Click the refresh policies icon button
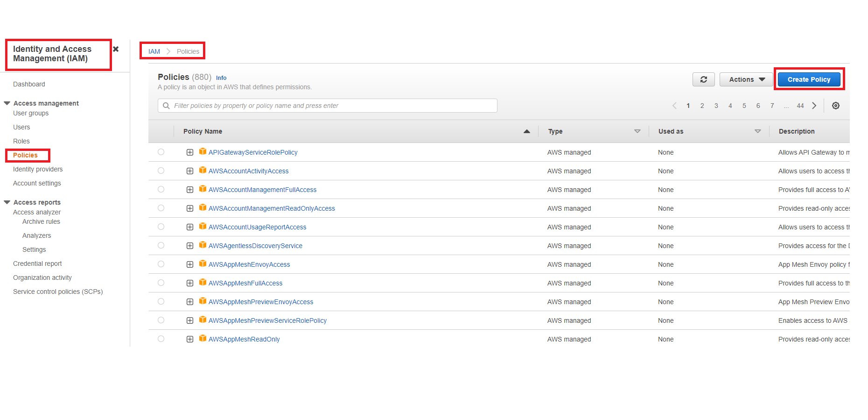 coord(703,79)
